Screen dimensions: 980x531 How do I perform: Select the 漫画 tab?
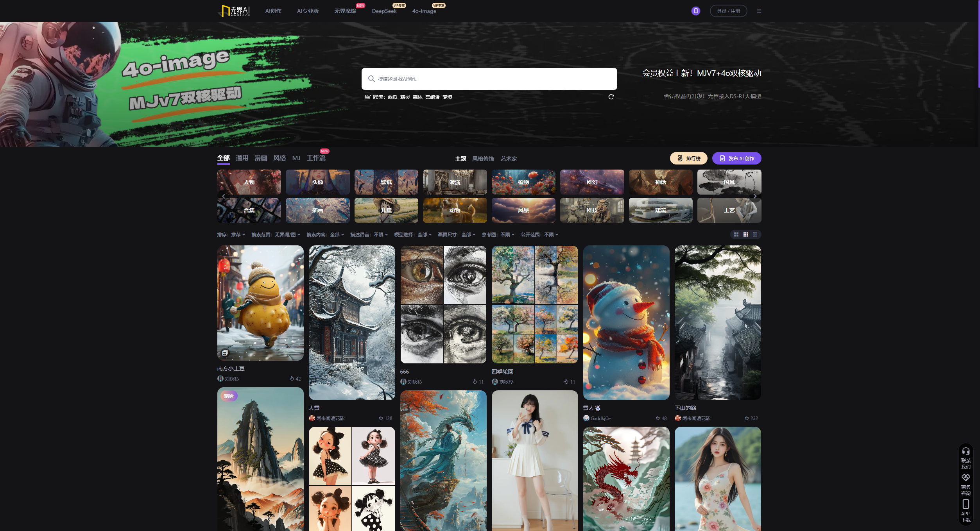tap(261, 158)
